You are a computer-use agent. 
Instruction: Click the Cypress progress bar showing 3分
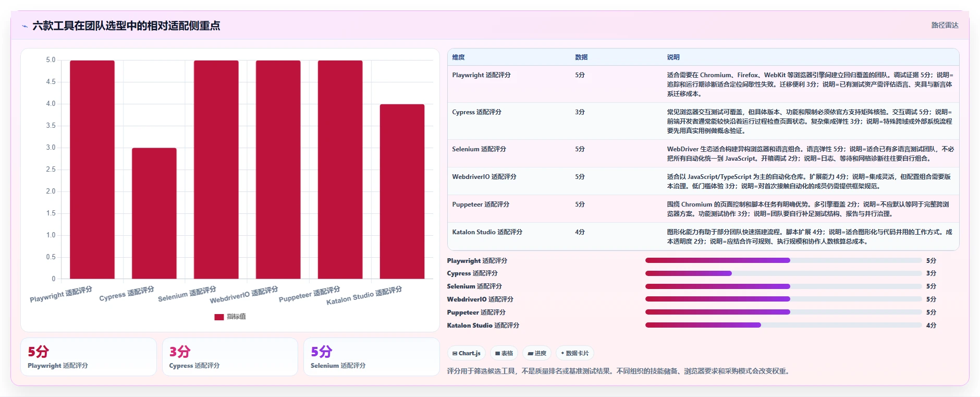click(x=783, y=273)
